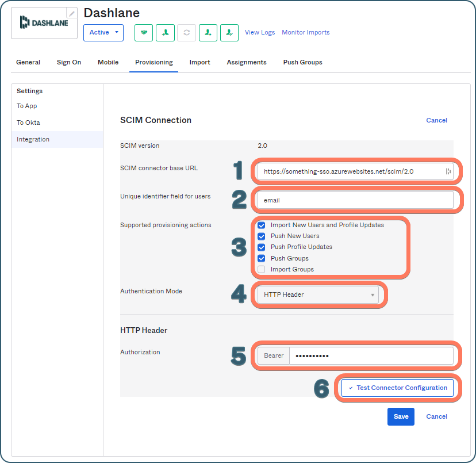The image size is (476, 463).
Task: Click the Cancel link next to Save
Action: (x=436, y=416)
